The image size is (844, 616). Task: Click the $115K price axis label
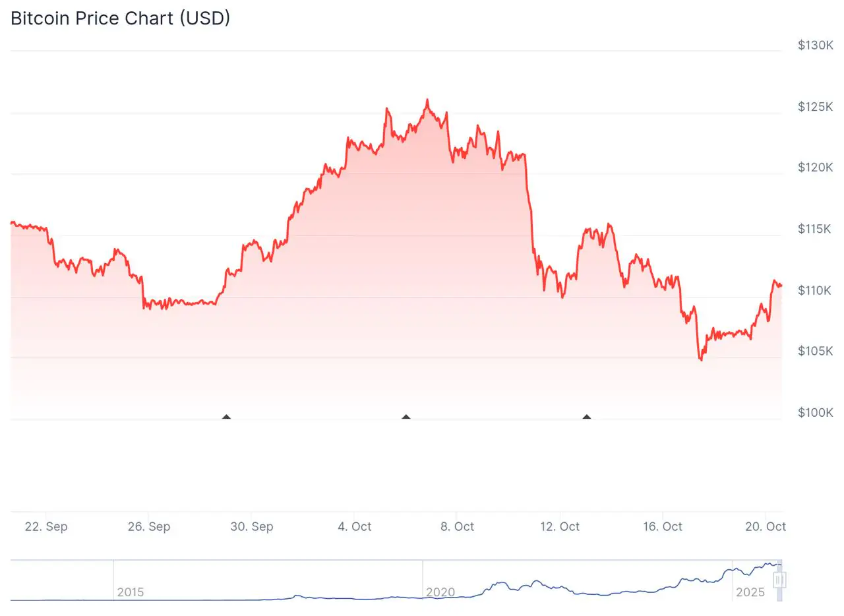(816, 229)
